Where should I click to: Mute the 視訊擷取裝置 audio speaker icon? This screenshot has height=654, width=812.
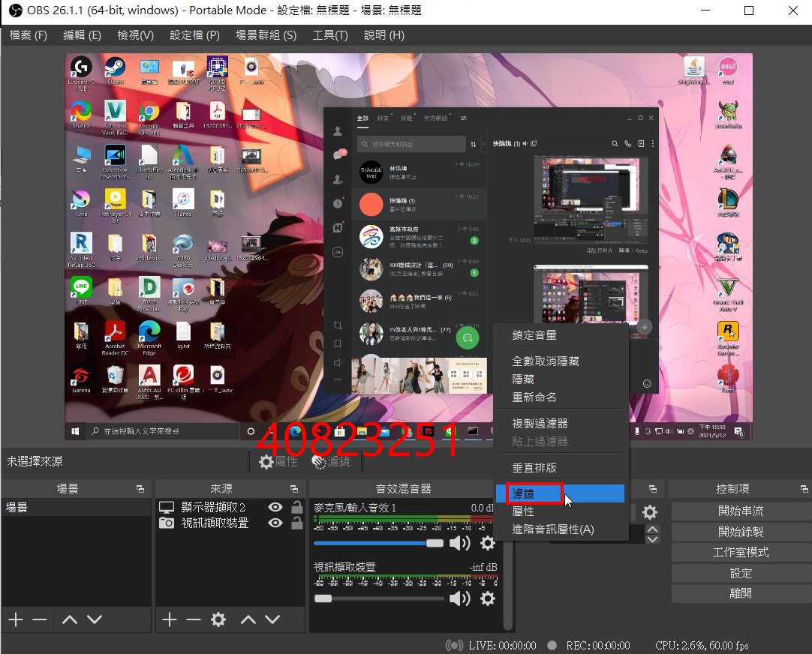459,598
